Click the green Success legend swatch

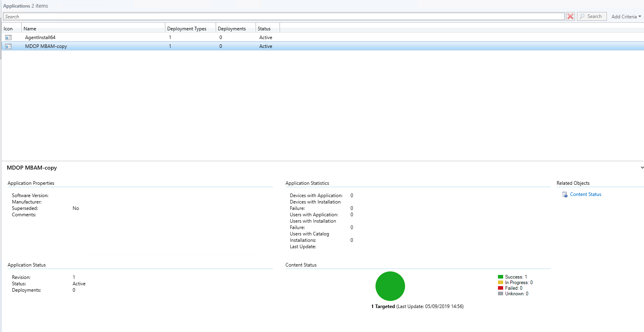click(x=500, y=277)
